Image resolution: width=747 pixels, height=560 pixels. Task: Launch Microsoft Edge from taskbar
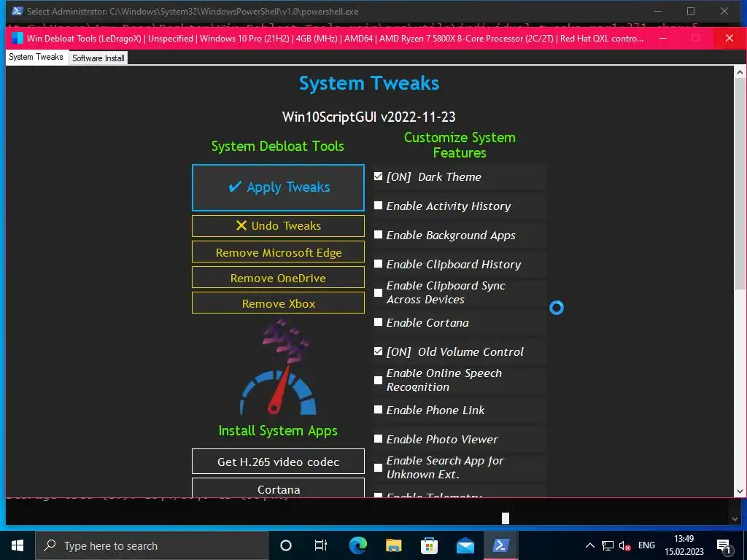point(358,545)
